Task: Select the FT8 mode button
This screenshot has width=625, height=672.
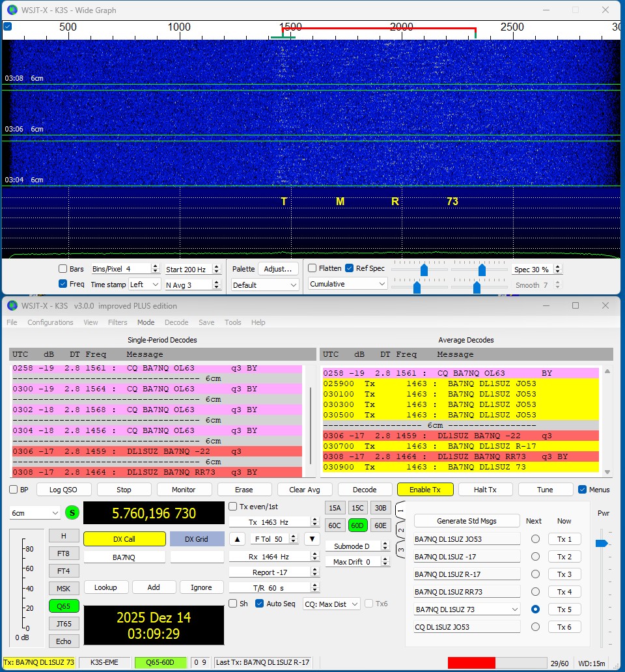Action: (63, 553)
